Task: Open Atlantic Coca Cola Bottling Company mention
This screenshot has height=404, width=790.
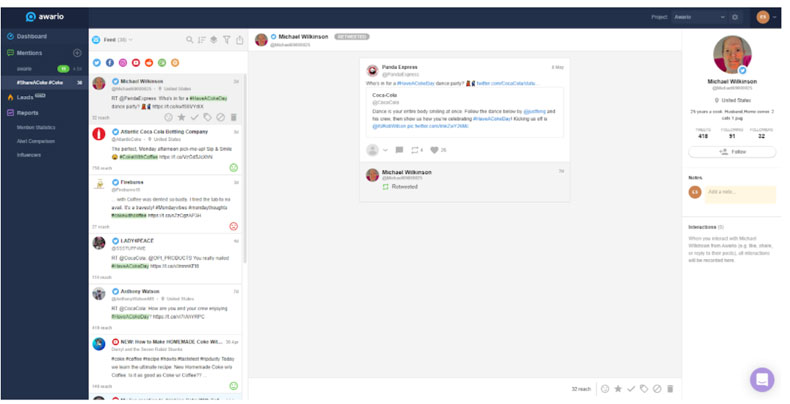Action: tap(166, 150)
